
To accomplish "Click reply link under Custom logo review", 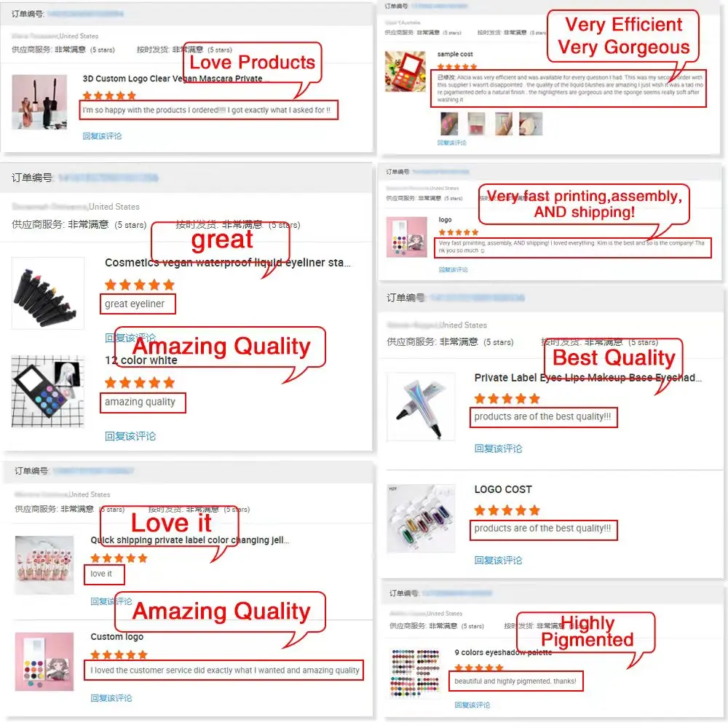I will 111,698.
